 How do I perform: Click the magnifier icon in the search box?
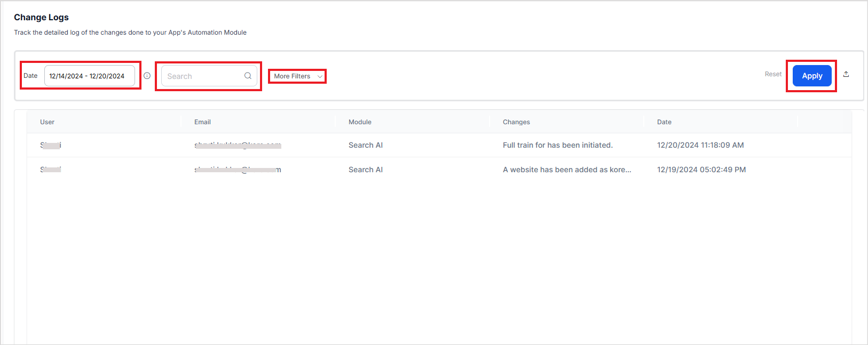(x=248, y=76)
